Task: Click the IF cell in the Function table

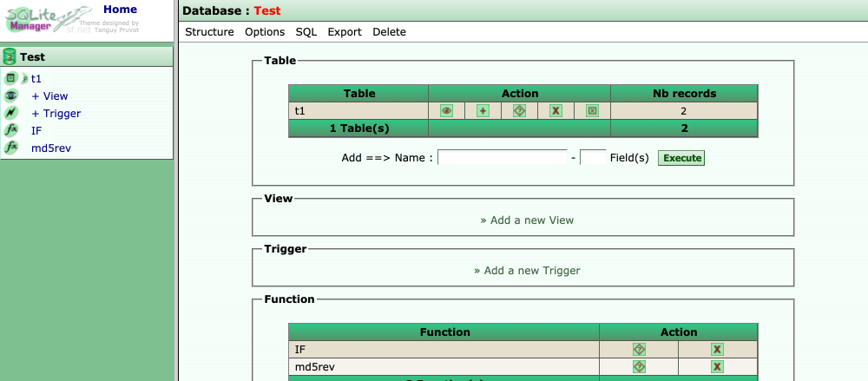Action: pos(444,350)
